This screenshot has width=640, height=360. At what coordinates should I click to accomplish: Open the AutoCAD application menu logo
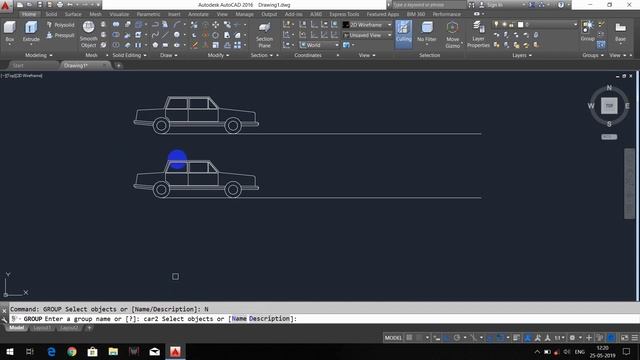tap(5, 5)
